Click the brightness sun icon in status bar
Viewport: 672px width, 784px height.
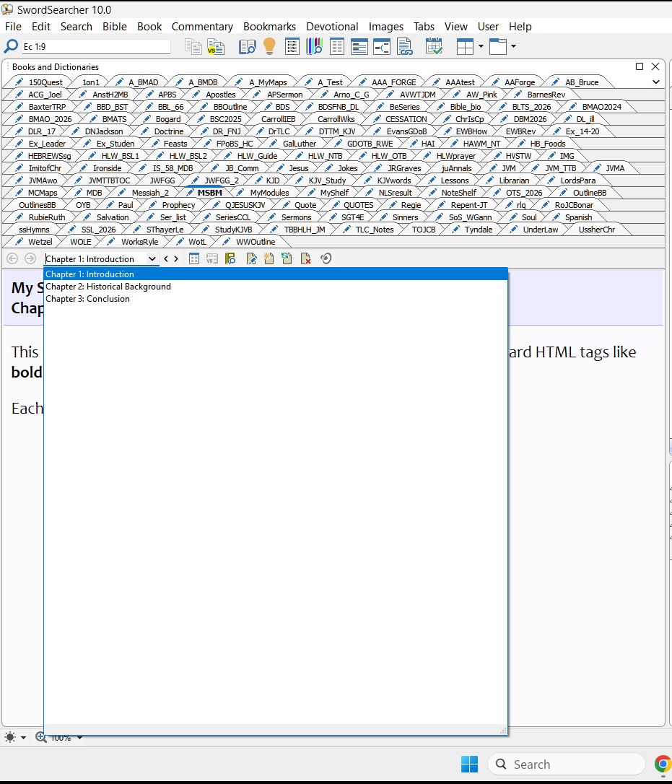[x=10, y=737]
